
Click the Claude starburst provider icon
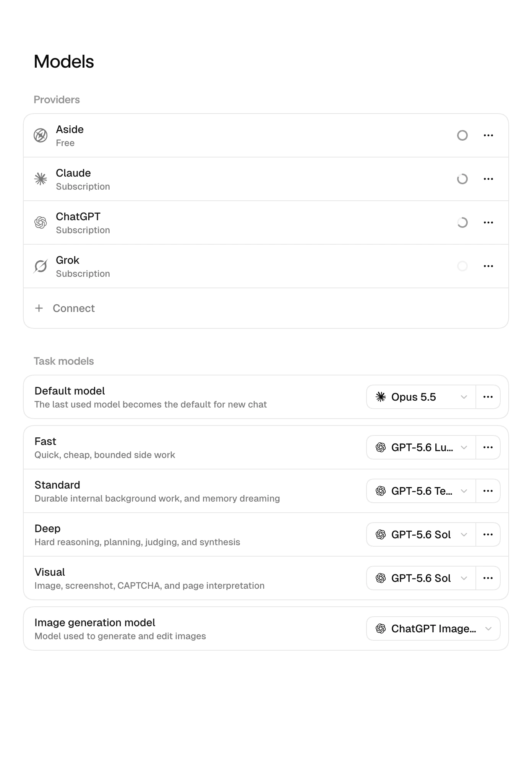click(x=41, y=179)
